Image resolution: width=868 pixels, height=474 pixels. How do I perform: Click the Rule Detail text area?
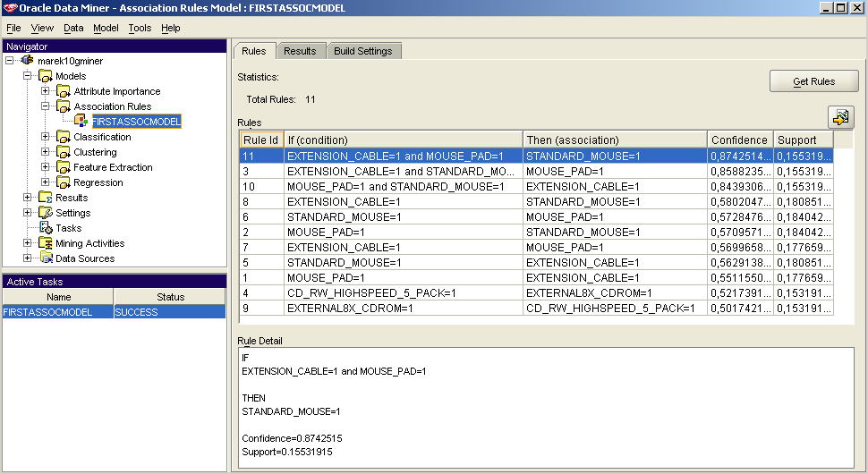[x=546, y=407]
